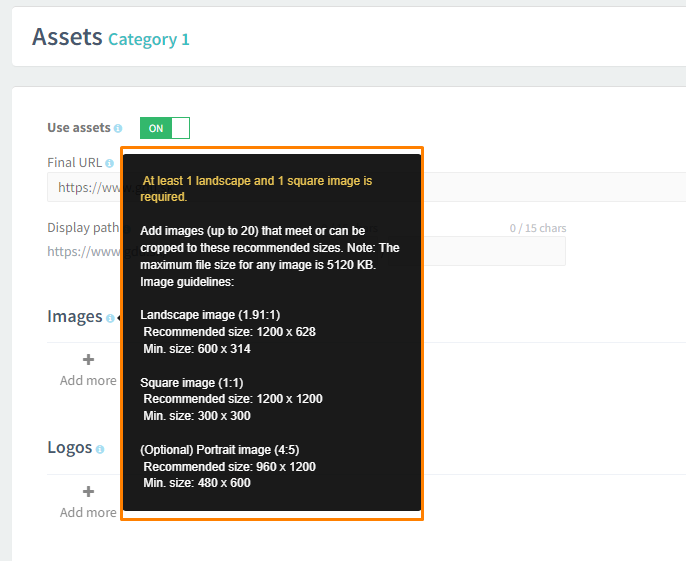Open the Category 1 link in header

pos(148,40)
